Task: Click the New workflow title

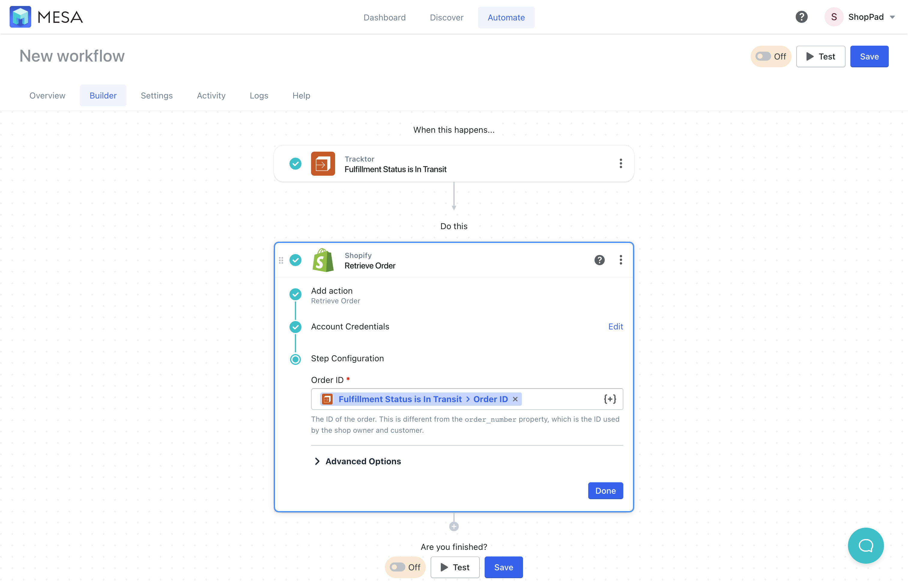Action: pos(72,56)
